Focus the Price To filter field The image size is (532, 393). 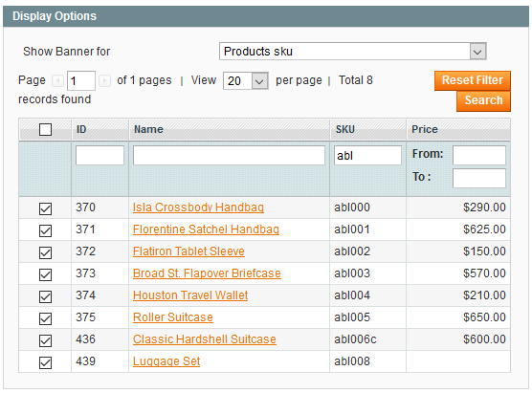479,178
